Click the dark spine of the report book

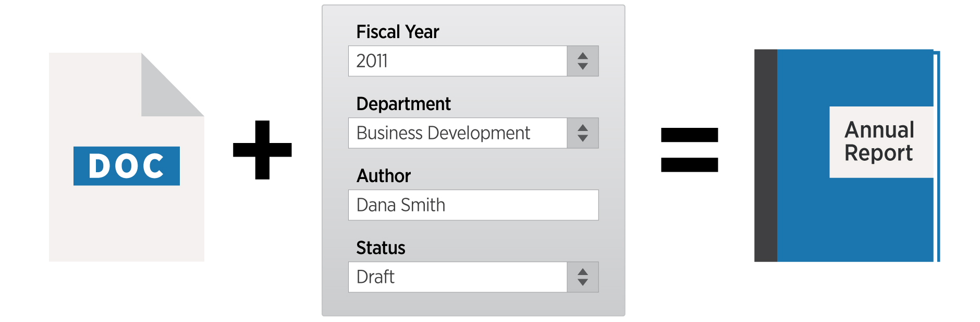point(766,156)
